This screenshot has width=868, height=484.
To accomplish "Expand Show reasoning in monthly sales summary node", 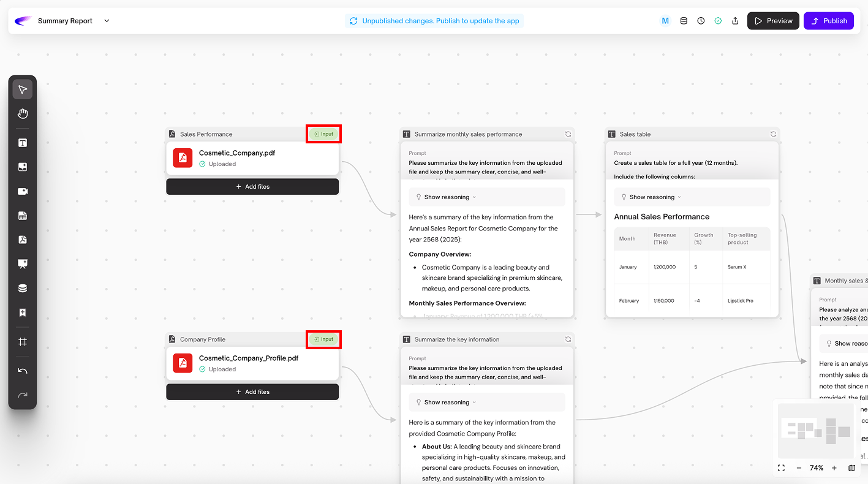I will pos(446,197).
